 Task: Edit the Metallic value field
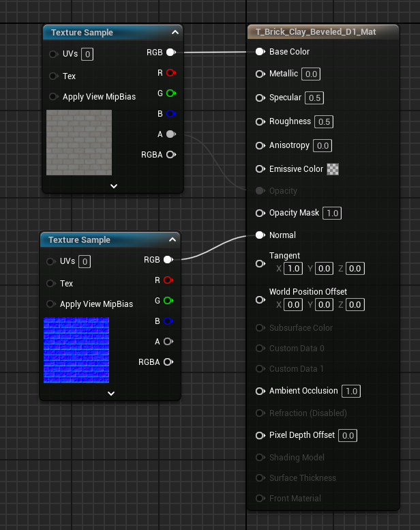tap(311, 74)
